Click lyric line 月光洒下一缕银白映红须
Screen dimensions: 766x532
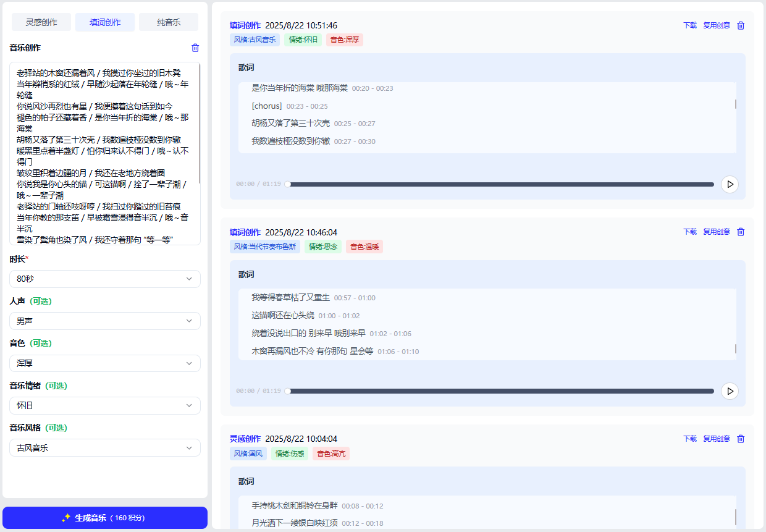(295, 523)
